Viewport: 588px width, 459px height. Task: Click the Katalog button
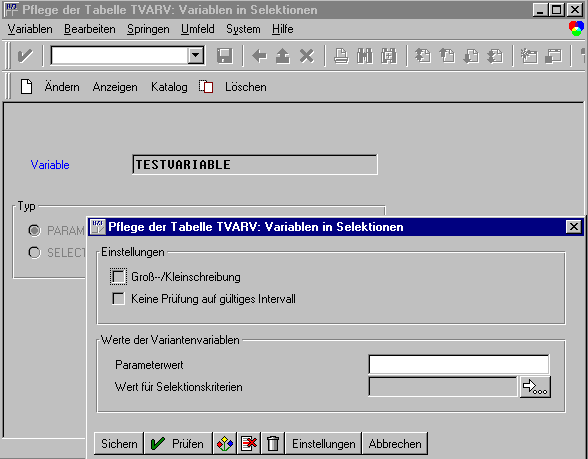coord(169,87)
